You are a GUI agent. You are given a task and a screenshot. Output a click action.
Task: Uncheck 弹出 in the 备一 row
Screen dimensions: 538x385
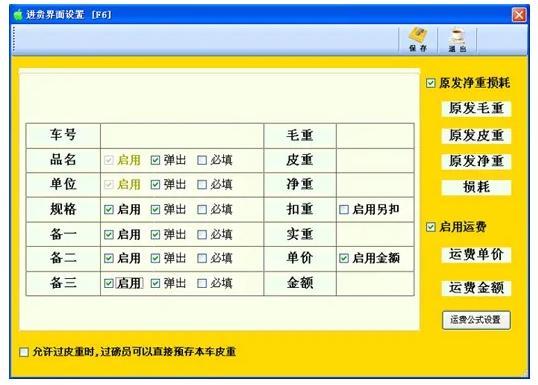[155, 234]
